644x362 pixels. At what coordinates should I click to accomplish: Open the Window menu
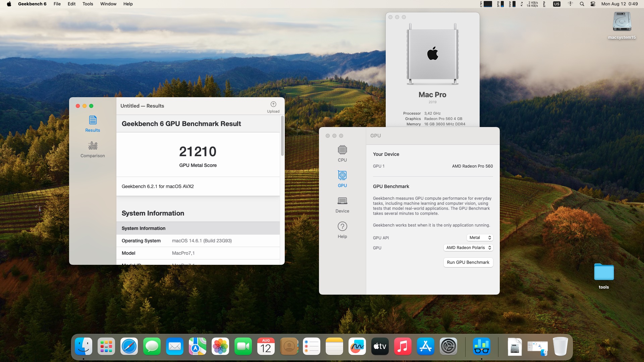pos(108,4)
